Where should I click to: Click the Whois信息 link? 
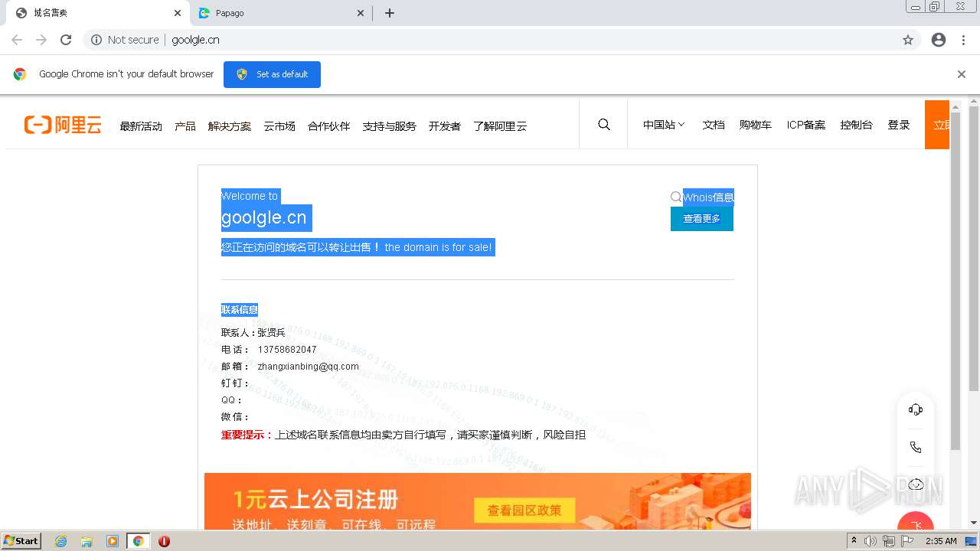pyautogui.click(x=709, y=197)
